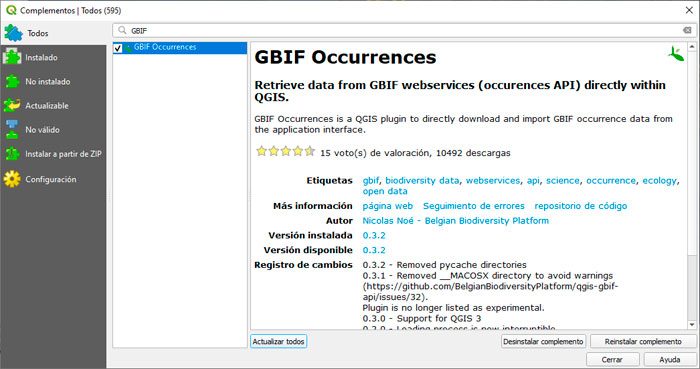Open the ecology tag link
This screenshot has width=700, height=369.
point(660,181)
